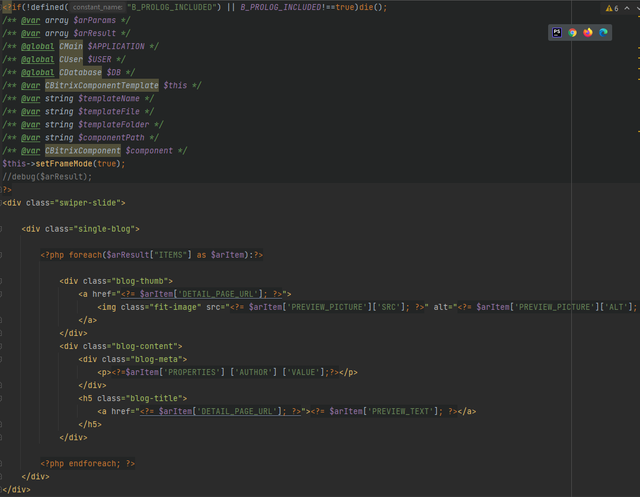640x497 pixels.
Task: Click the CMain class name
Action: coord(71,47)
